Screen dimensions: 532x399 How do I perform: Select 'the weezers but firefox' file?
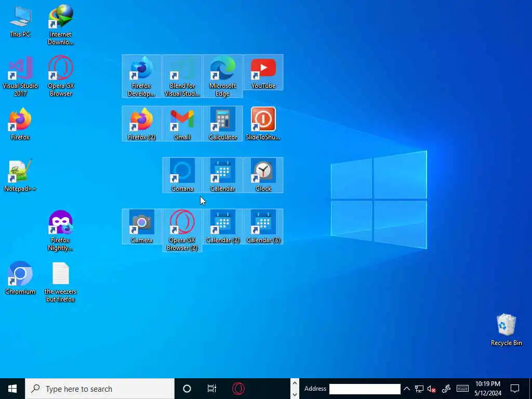pos(61,282)
